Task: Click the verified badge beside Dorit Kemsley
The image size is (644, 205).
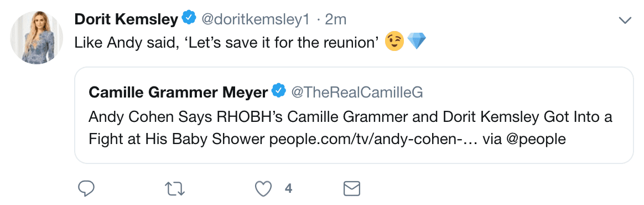Action: pyautogui.click(x=189, y=18)
